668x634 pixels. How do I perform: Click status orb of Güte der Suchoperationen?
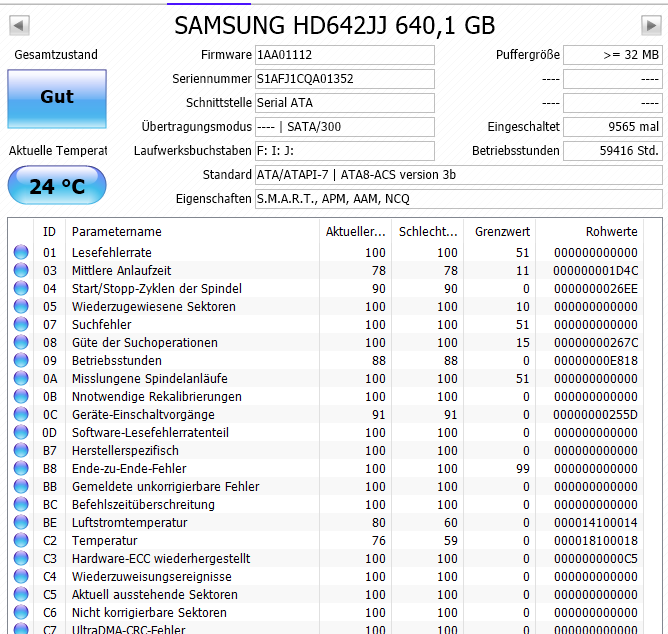coord(21,342)
